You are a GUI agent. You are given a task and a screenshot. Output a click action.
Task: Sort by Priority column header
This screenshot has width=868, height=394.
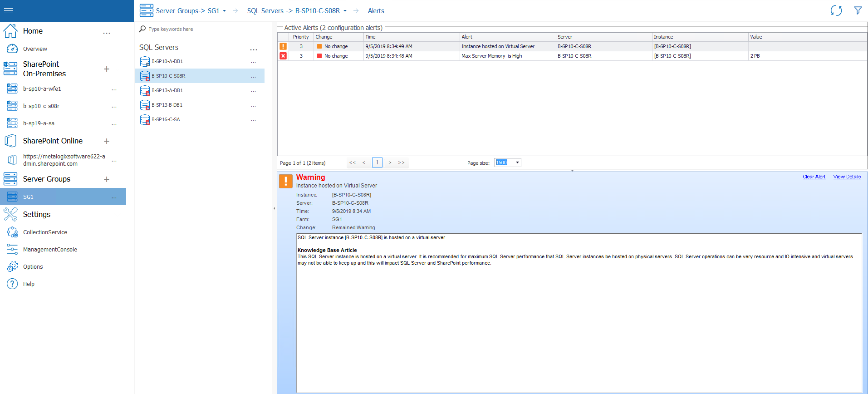point(301,37)
